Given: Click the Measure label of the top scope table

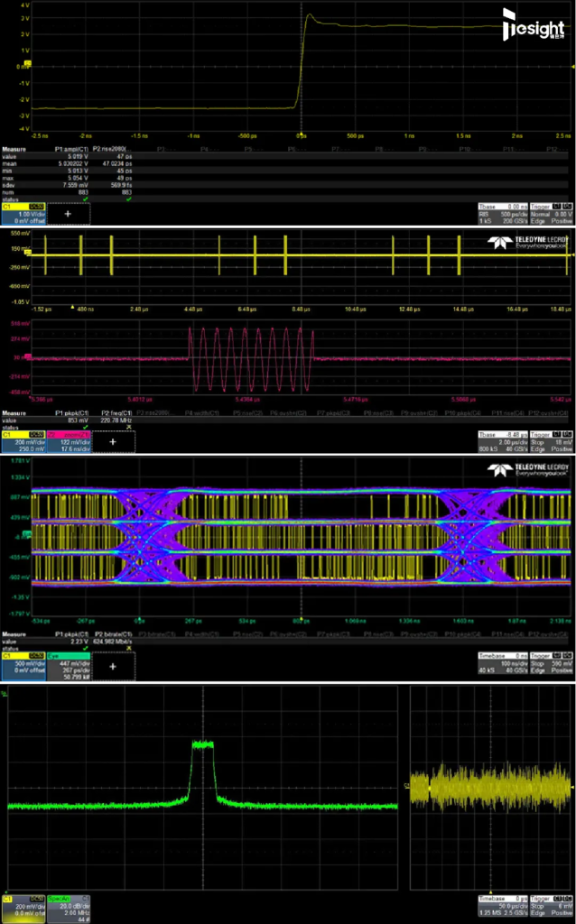Looking at the screenshot, I should tap(13, 151).
